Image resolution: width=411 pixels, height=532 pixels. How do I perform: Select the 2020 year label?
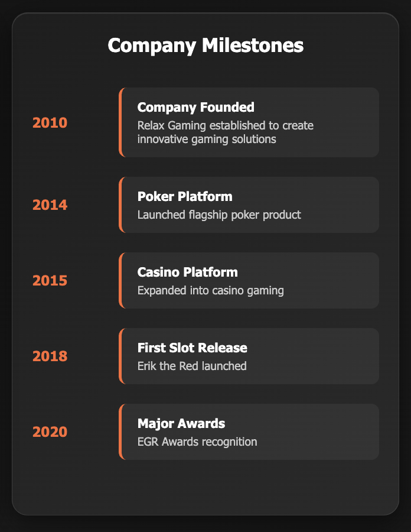[x=50, y=432]
